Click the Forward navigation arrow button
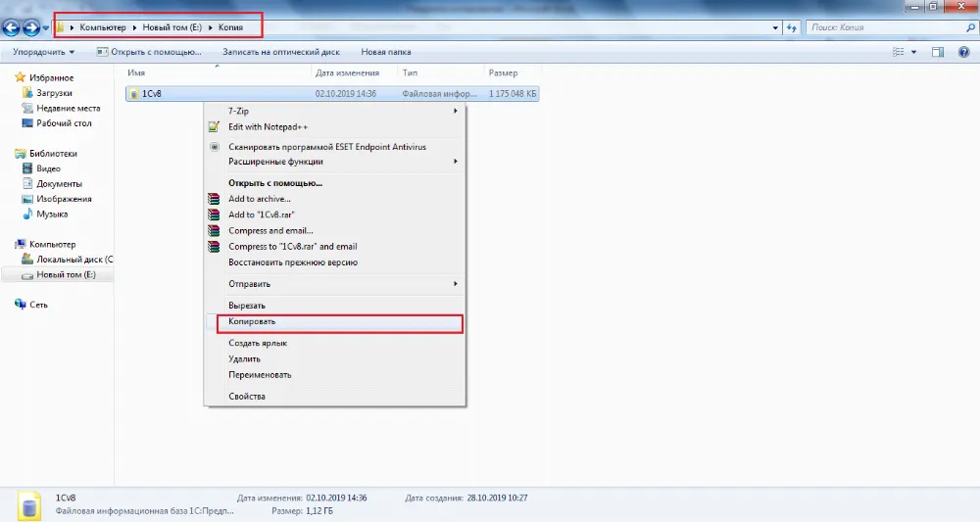The image size is (980, 522). pos(31,27)
